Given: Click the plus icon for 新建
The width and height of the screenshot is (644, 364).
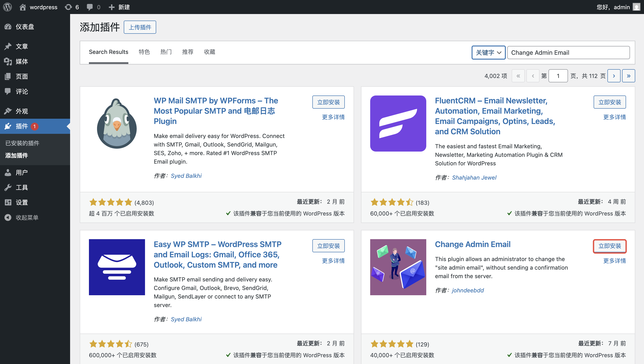Looking at the screenshot, I should click(x=111, y=7).
